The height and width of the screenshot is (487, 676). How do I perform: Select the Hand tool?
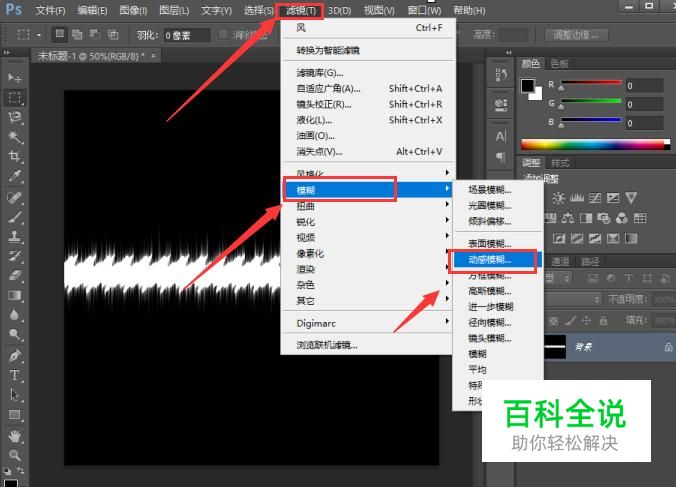pos(14,436)
